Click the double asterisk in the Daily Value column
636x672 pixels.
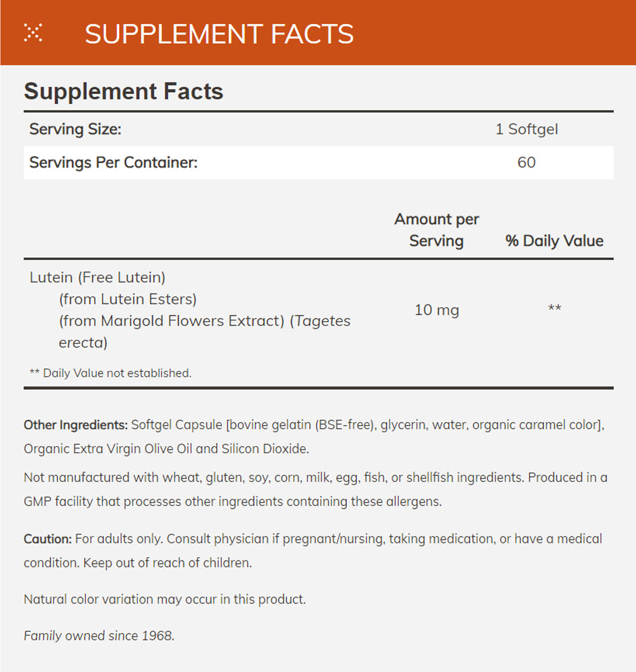(x=554, y=309)
